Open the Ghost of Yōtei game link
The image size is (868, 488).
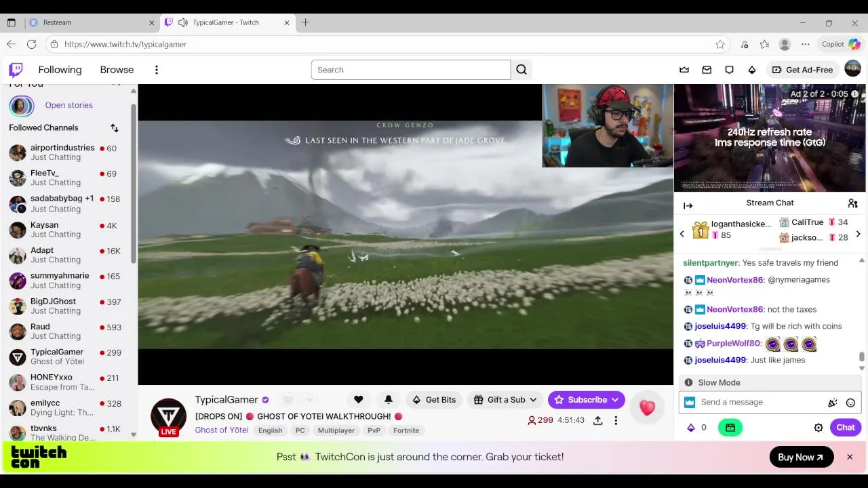tap(222, 430)
